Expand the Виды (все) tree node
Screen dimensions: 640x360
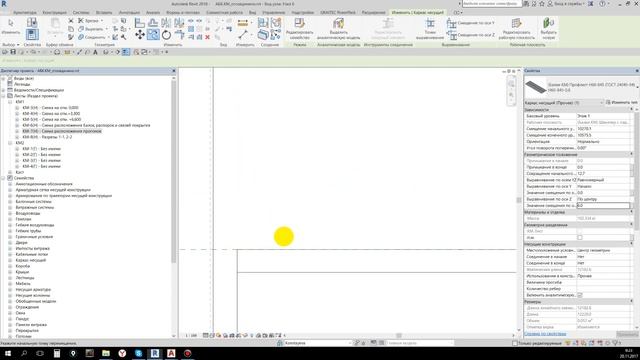3,78
